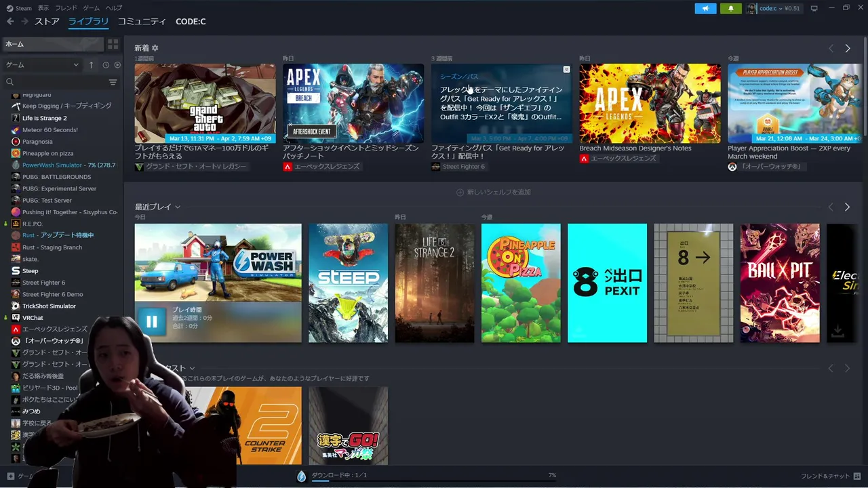Open the フレンド menu
Screen dimensions: 868x488
pos(66,8)
